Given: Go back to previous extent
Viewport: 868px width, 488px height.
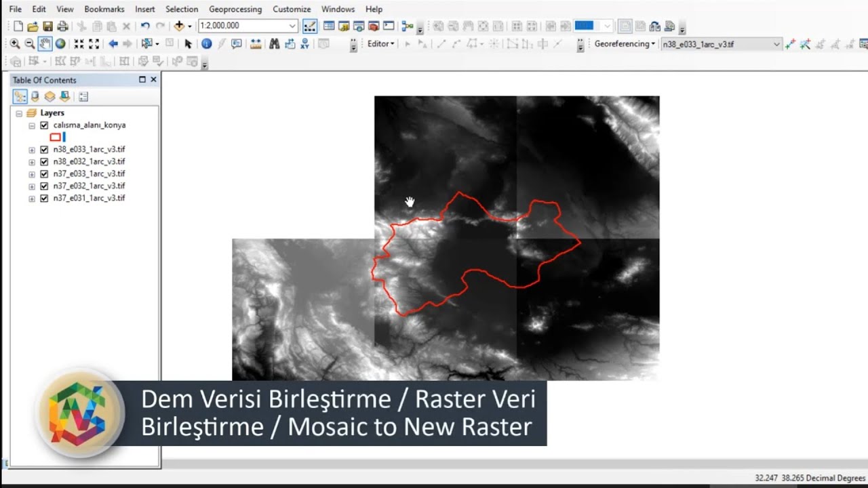Looking at the screenshot, I should click(113, 43).
